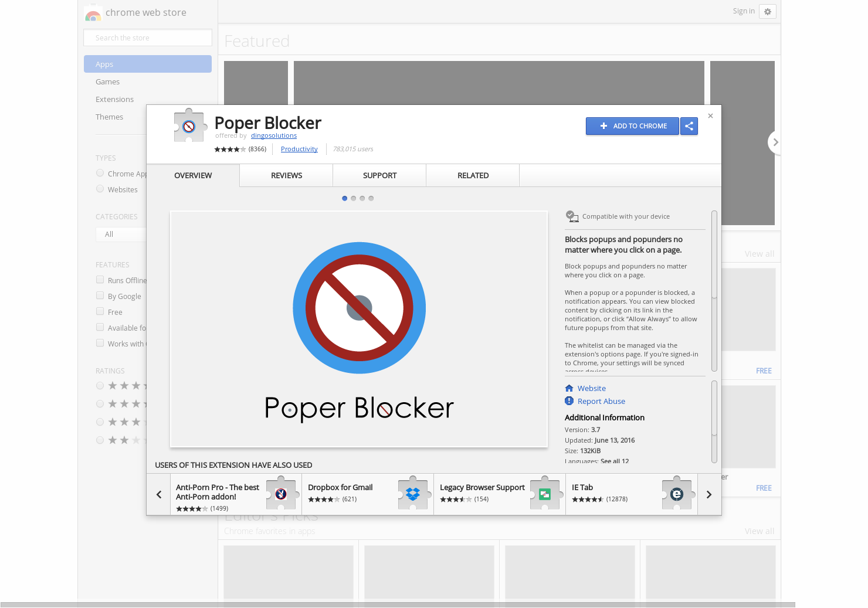Click the share icon next to Add to Chrome
The height and width of the screenshot is (608, 868).
pos(689,126)
